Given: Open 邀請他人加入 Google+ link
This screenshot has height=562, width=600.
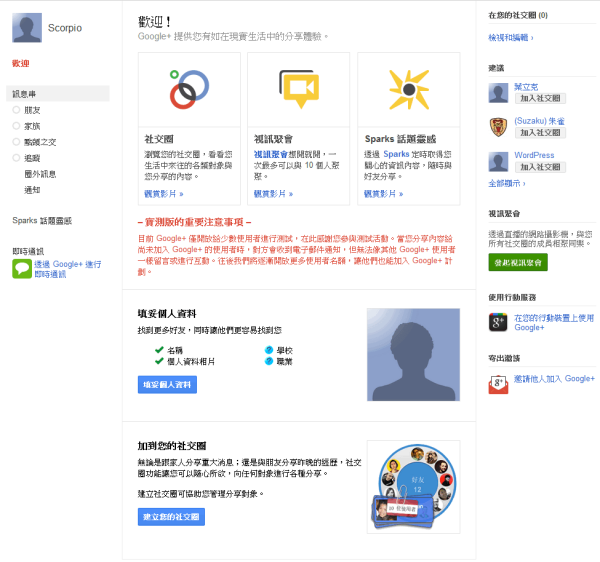Looking at the screenshot, I should pyautogui.click(x=554, y=378).
